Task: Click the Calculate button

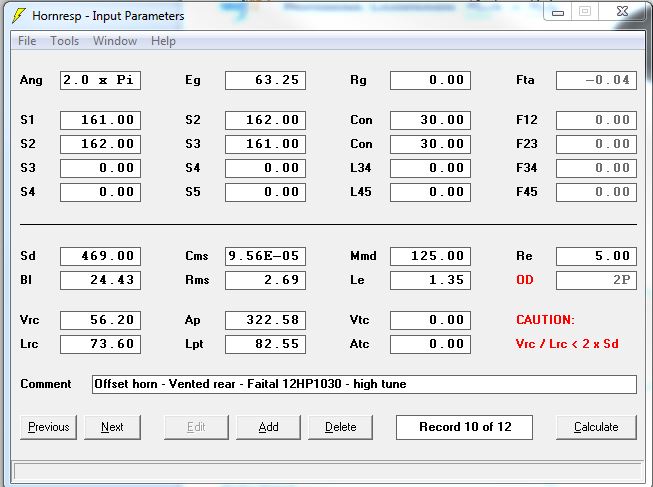Action: pos(596,427)
